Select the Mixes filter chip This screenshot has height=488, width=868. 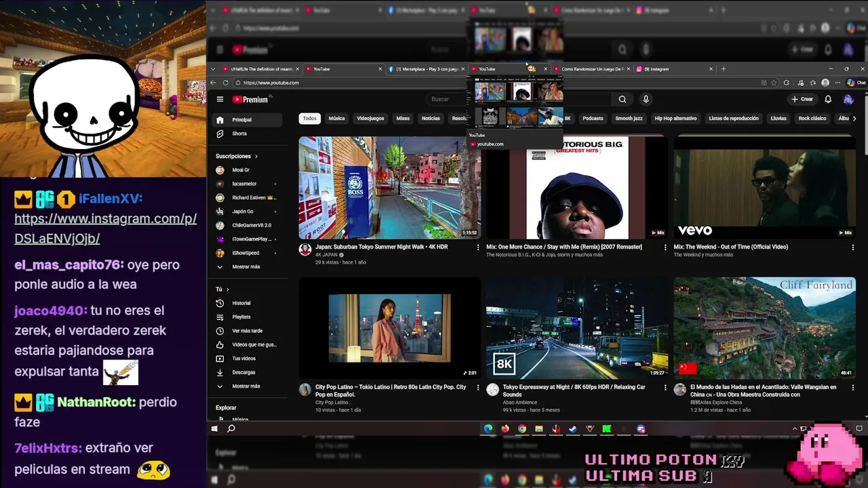(403, 119)
